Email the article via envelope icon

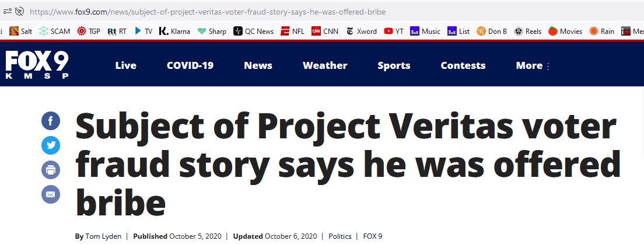tap(51, 194)
